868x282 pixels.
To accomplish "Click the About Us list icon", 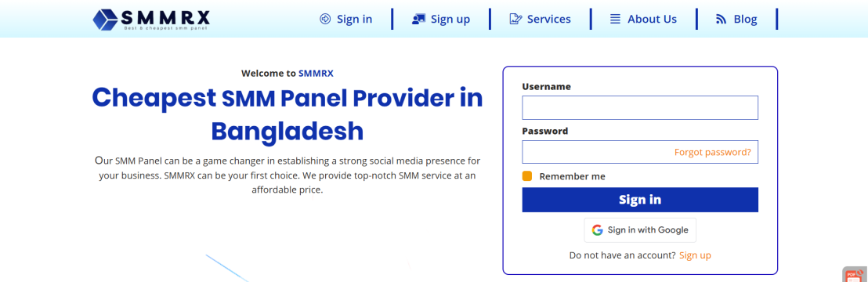I will click(x=615, y=19).
